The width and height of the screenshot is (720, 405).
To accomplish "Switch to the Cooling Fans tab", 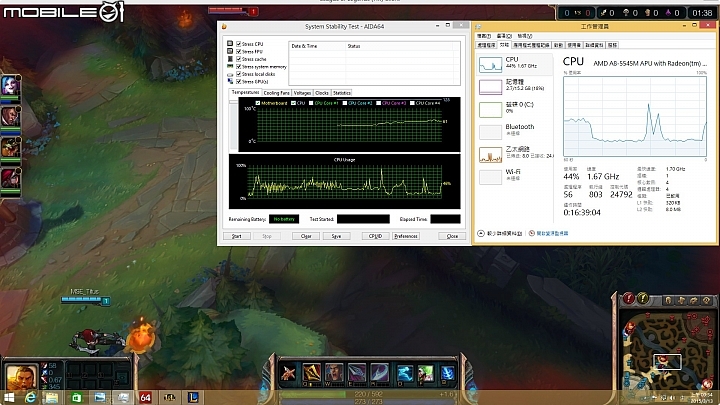I will pos(276,93).
